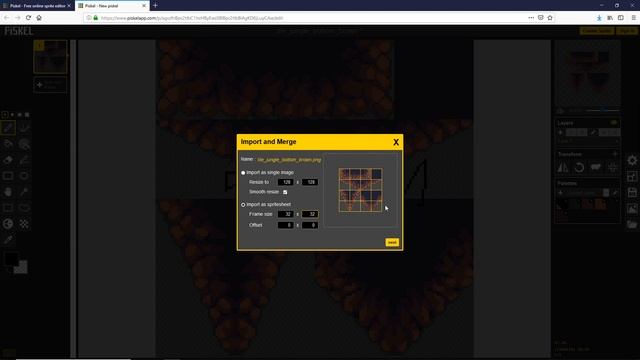Click the spritesheet preview image in dialog
Image resolution: width=640 pixels, height=360 pixels.
pyautogui.click(x=360, y=190)
